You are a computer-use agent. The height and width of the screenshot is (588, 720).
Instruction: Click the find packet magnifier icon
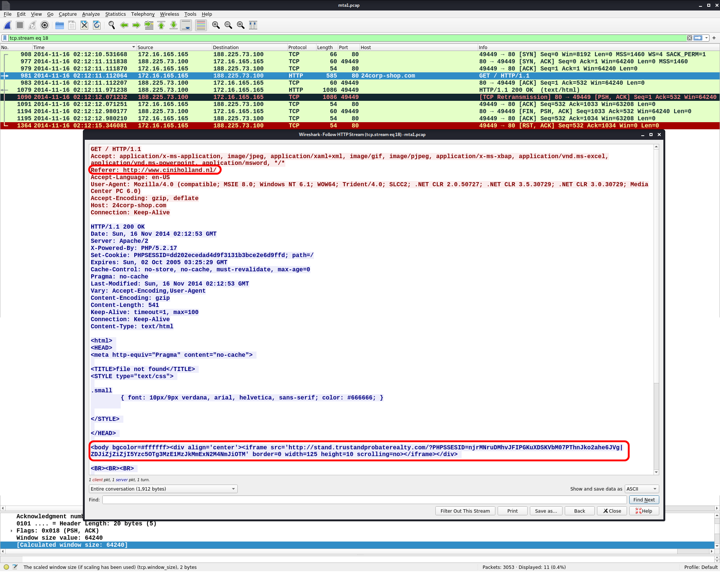(x=111, y=25)
